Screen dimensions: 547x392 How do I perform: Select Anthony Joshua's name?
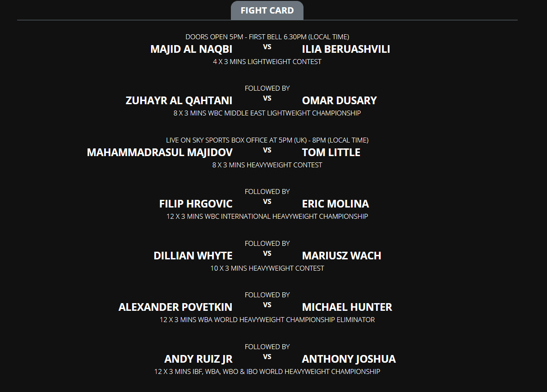(x=349, y=359)
